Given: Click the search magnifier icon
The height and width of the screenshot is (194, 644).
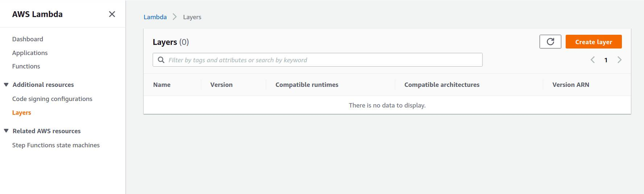Looking at the screenshot, I should [161, 60].
